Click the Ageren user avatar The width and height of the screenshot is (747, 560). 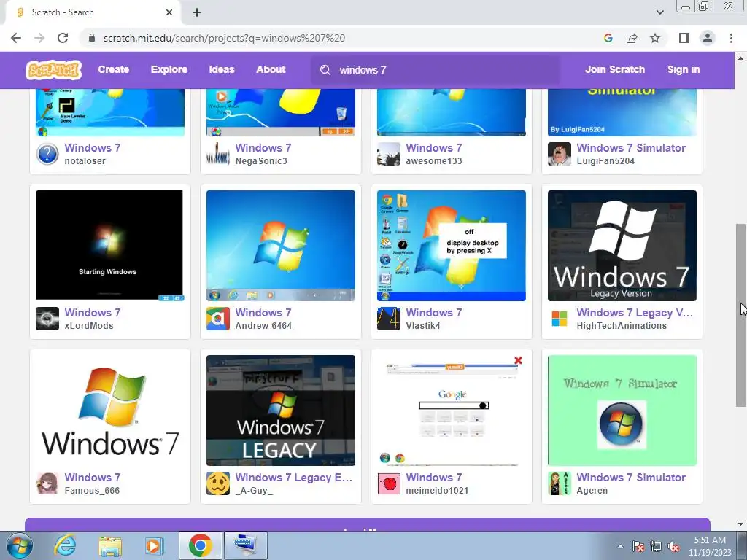[x=560, y=483]
